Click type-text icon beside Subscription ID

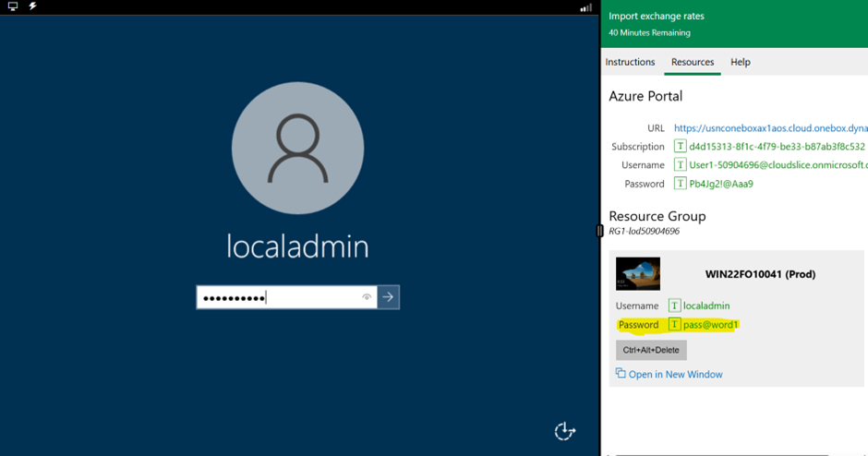tap(680, 146)
